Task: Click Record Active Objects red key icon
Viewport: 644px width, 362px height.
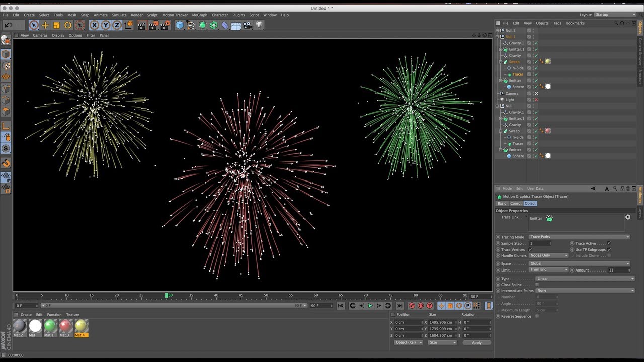Action: pyautogui.click(x=412, y=305)
